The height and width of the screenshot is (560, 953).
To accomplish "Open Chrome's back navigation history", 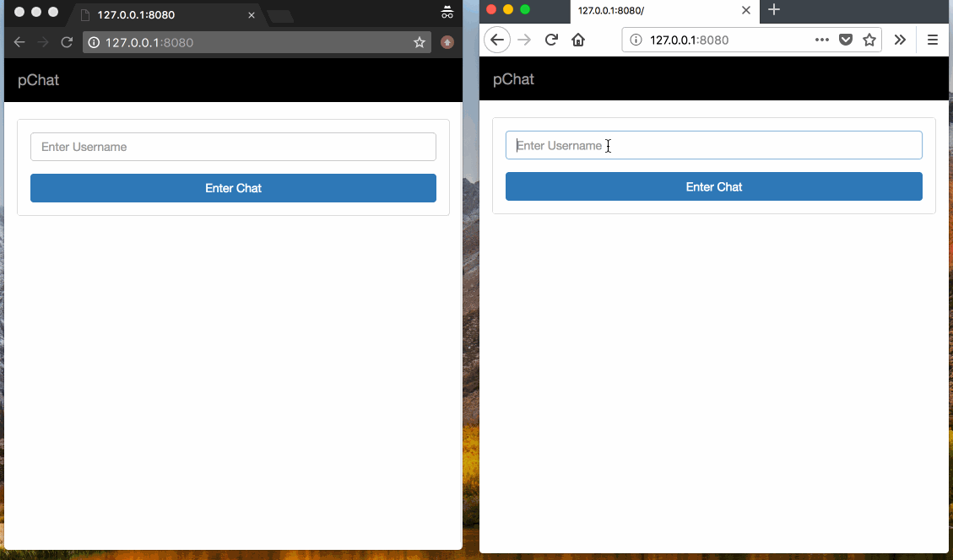I will tap(19, 41).
